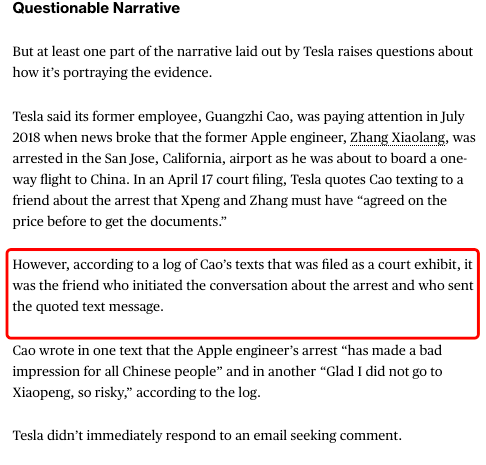
Task: Click the Questionable Narrative heading
Action: coord(96,8)
